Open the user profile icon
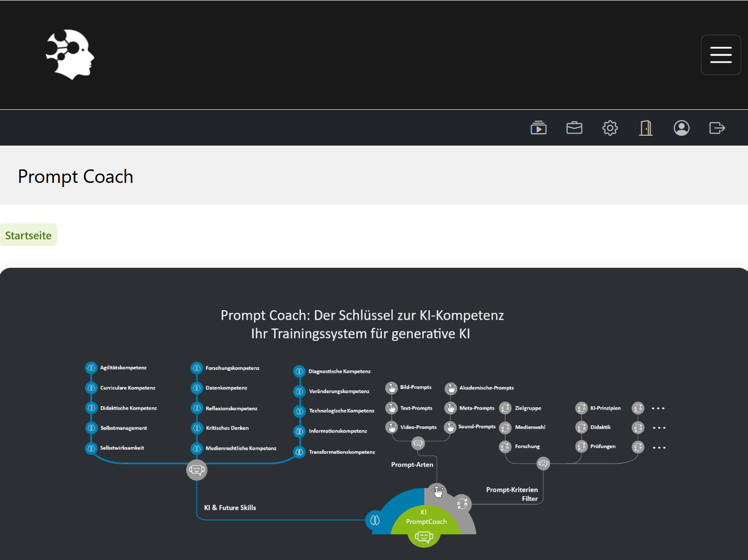 681,127
